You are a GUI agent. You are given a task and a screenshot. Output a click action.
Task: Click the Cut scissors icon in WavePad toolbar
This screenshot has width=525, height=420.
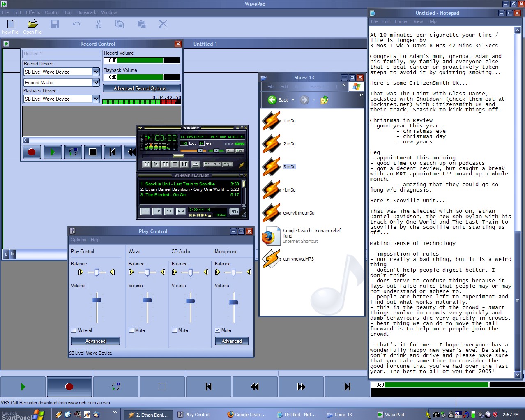(x=98, y=24)
